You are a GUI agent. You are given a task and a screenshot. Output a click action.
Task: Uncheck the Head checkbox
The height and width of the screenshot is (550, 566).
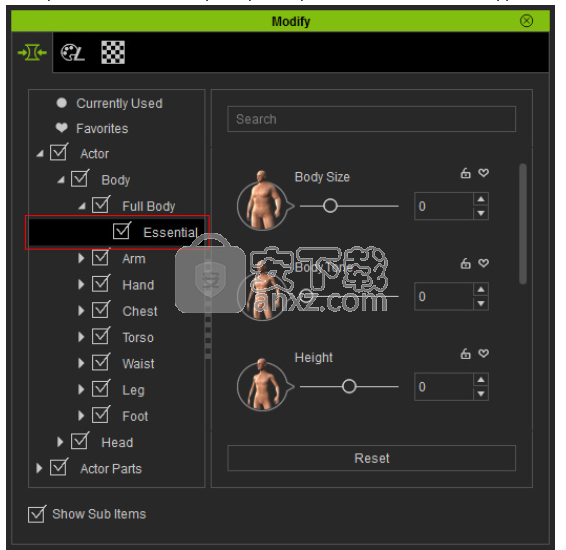click(80, 441)
